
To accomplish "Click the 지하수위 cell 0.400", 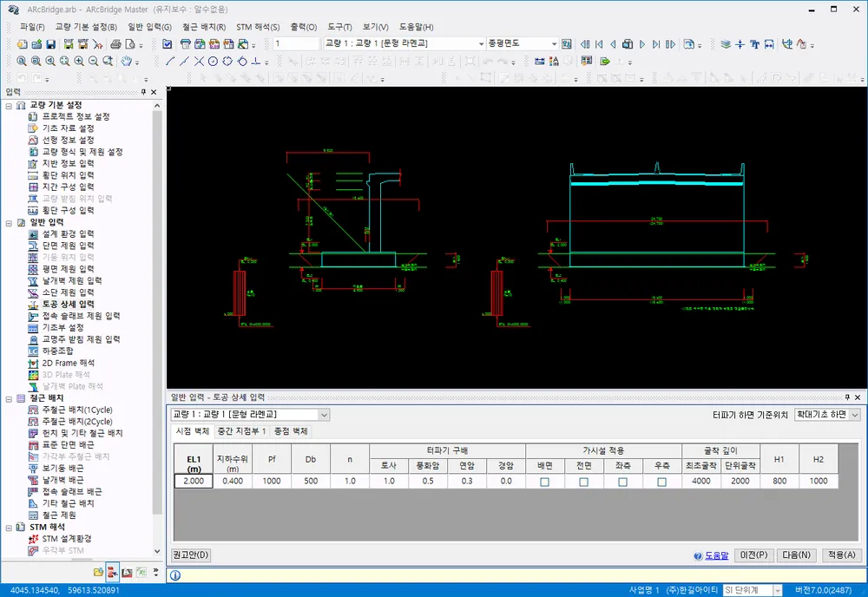I will [x=233, y=481].
